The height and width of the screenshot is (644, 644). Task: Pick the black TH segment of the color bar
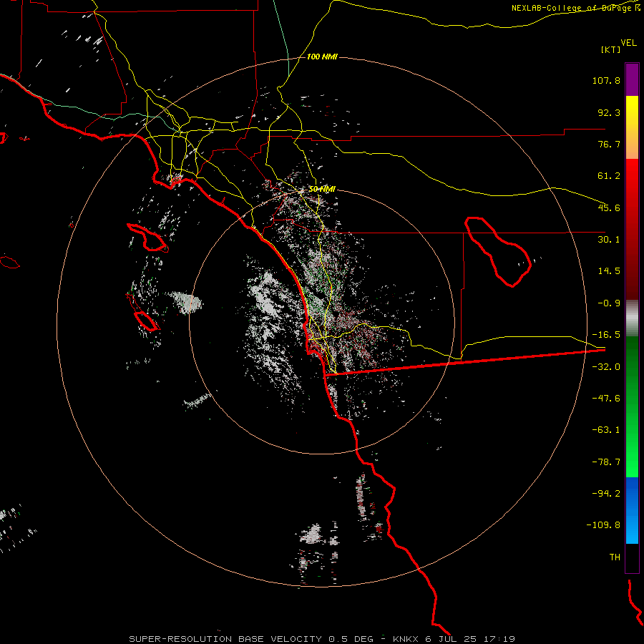point(632,557)
